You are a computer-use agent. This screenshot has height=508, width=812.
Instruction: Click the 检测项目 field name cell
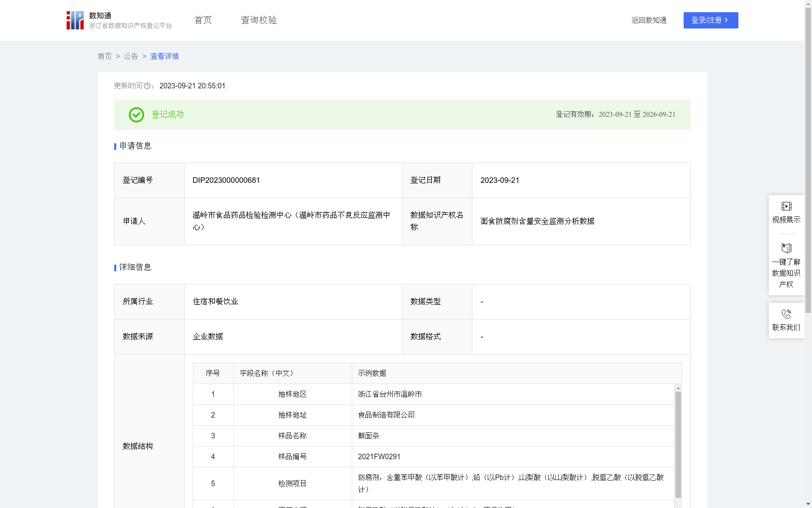click(x=292, y=484)
